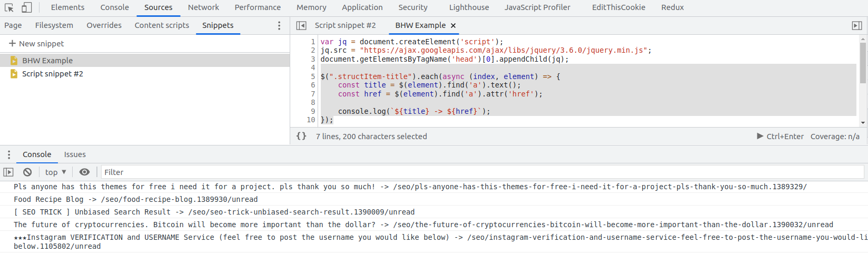Open the Elements panel tab
868x253 pixels.
coord(67,7)
